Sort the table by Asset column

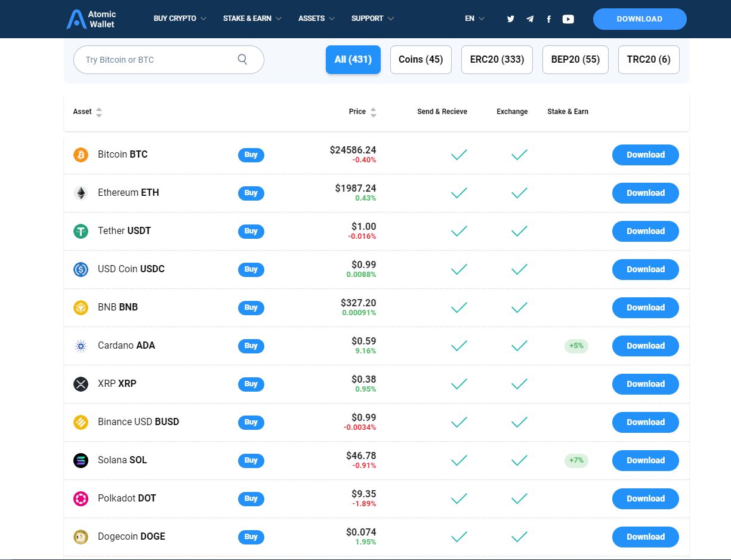[x=98, y=112]
